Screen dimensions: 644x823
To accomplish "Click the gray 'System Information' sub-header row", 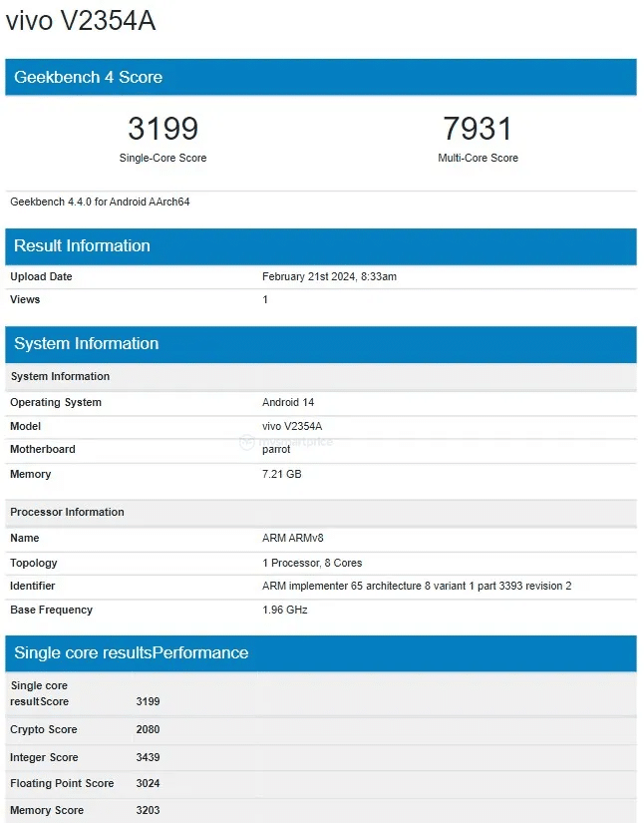I will 321,376.
